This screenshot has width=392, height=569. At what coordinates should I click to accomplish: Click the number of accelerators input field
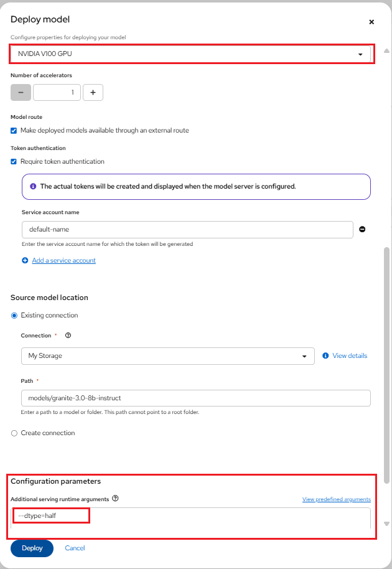(57, 92)
